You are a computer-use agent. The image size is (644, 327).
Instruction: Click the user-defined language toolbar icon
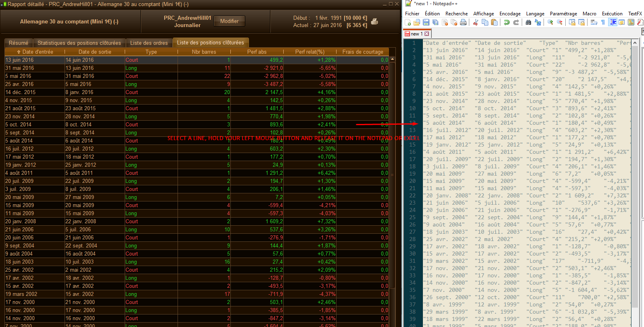pos(622,23)
